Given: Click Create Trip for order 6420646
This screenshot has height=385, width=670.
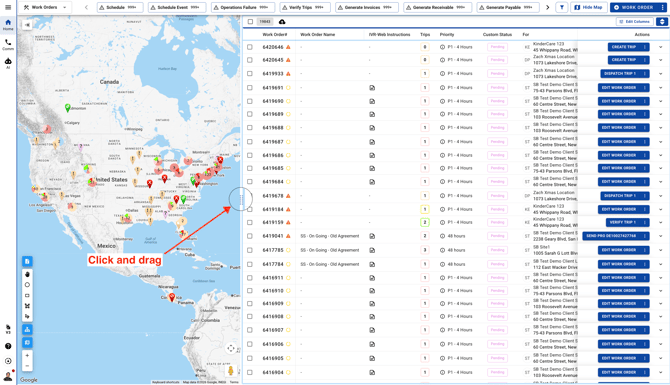Looking at the screenshot, I should click(x=624, y=47).
